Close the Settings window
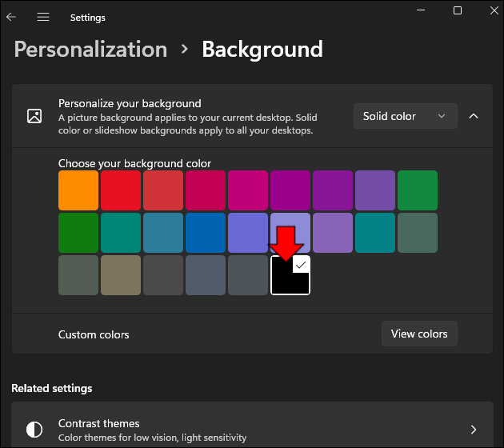Viewport: 504px width, 448px height. [494, 10]
